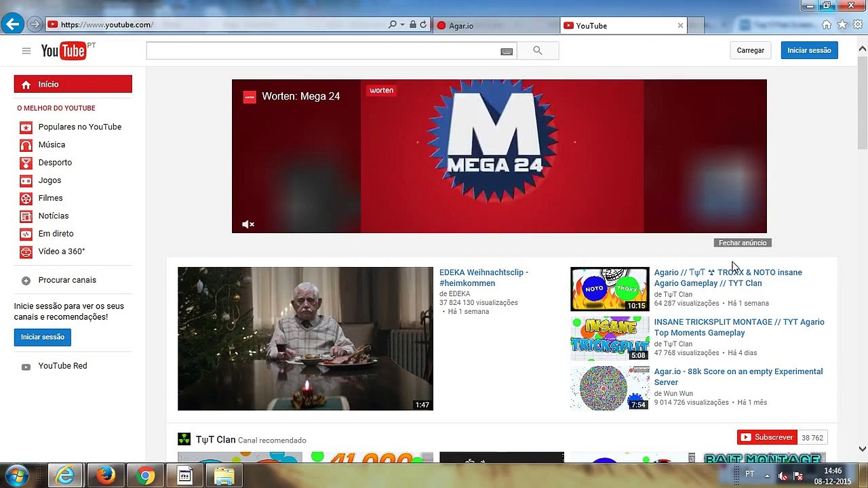Screen dimensions: 868x488
Task: Click the YouTube search input field
Action: click(x=323, y=51)
